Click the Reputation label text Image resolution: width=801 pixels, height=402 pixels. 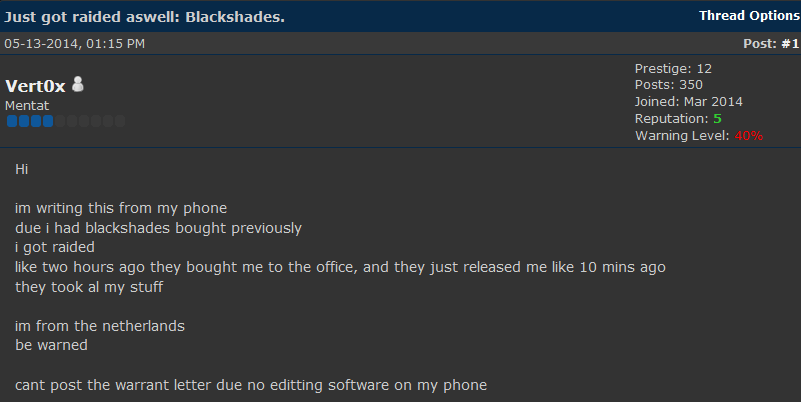click(x=671, y=118)
